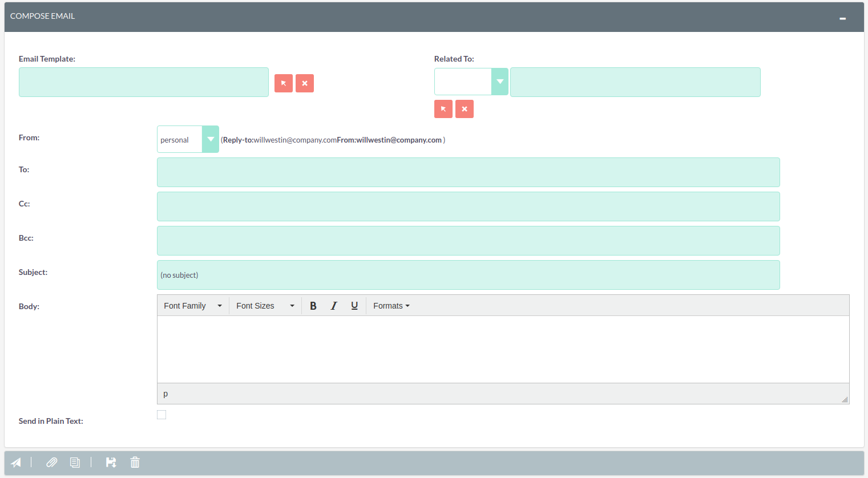
Task: Clear the Email Template field
Action: click(x=304, y=83)
